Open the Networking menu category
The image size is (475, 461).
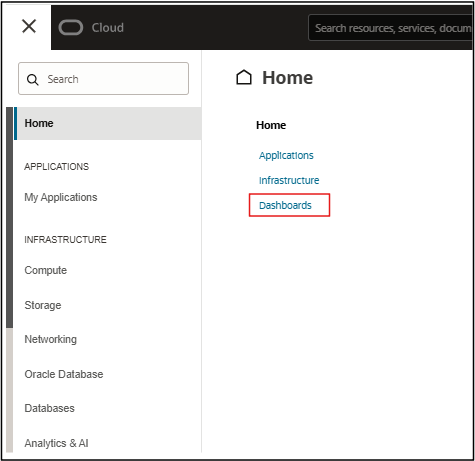[x=51, y=339]
